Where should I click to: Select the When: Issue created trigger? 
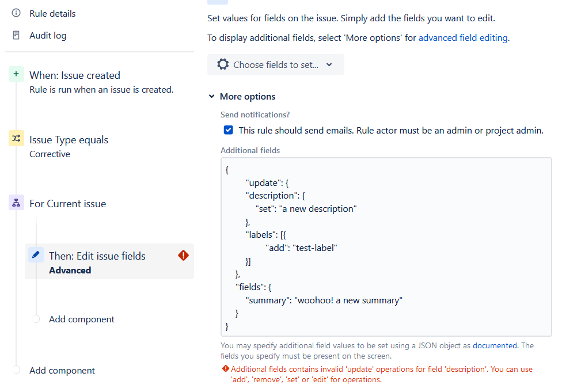click(x=75, y=75)
